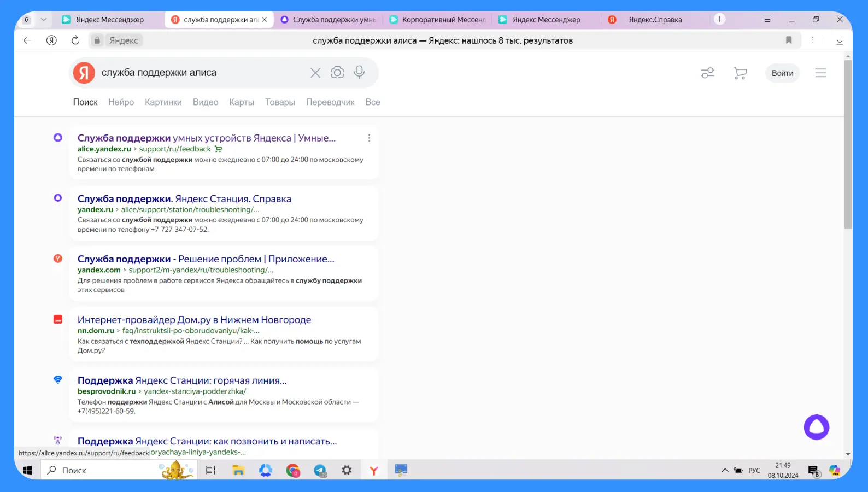Screen dimensions: 868x492
Task: Switch to 'Корпоративный Мессенд' browser tab
Action: click(x=437, y=20)
